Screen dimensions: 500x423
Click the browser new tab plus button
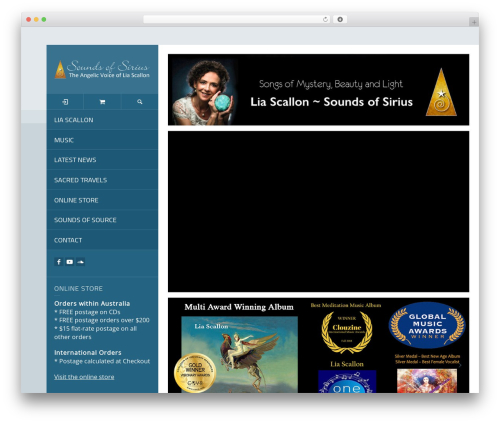pos(474,22)
